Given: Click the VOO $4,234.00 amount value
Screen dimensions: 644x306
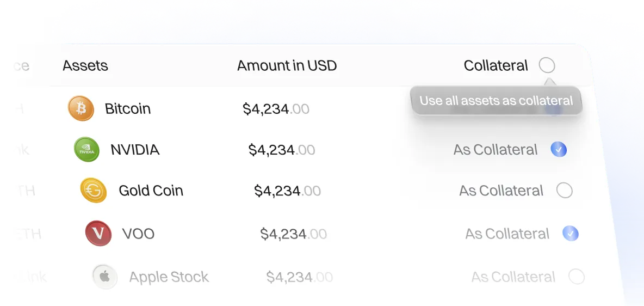Looking at the screenshot, I should click(x=293, y=234).
